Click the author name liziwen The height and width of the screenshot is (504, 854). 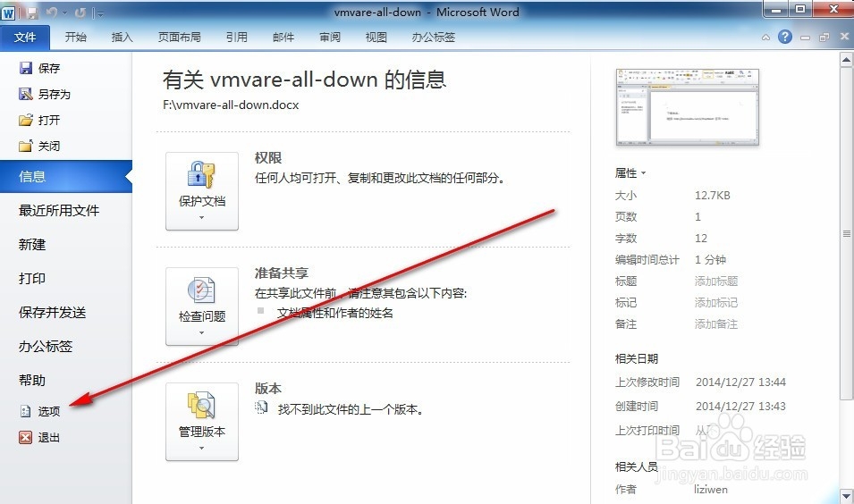point(711,490)
